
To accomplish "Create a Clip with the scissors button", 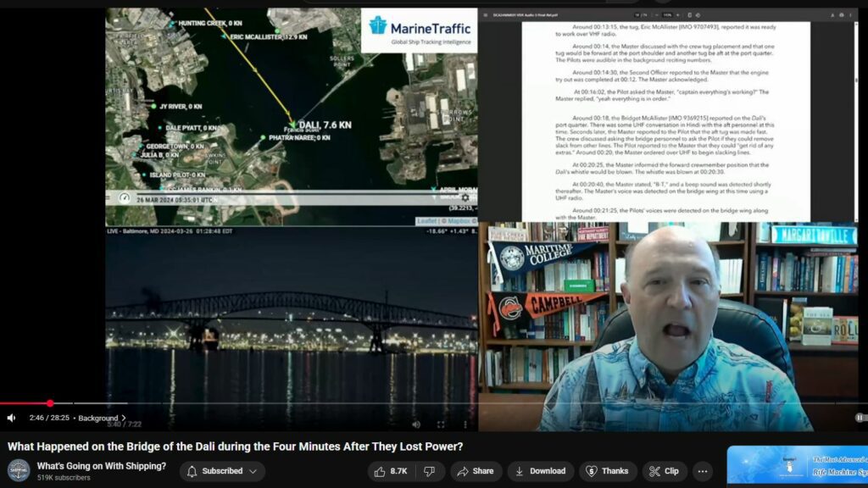I will tap(665, 471).
